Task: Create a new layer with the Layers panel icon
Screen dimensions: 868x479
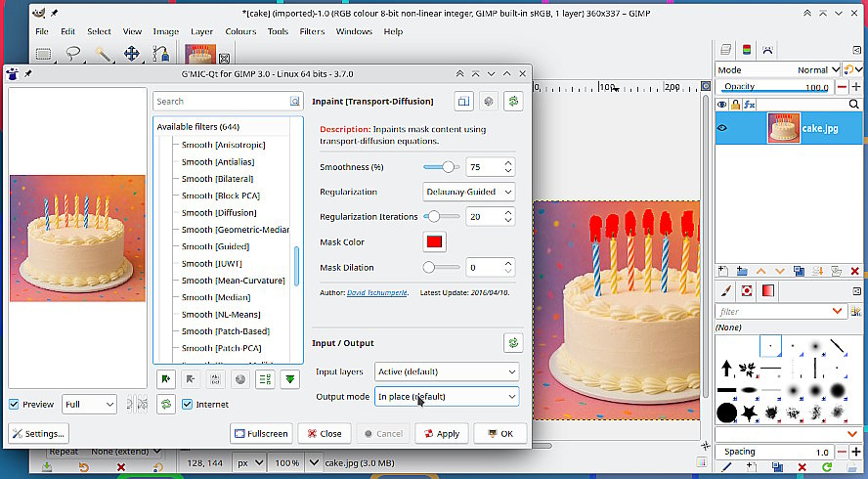Action: 723,270
